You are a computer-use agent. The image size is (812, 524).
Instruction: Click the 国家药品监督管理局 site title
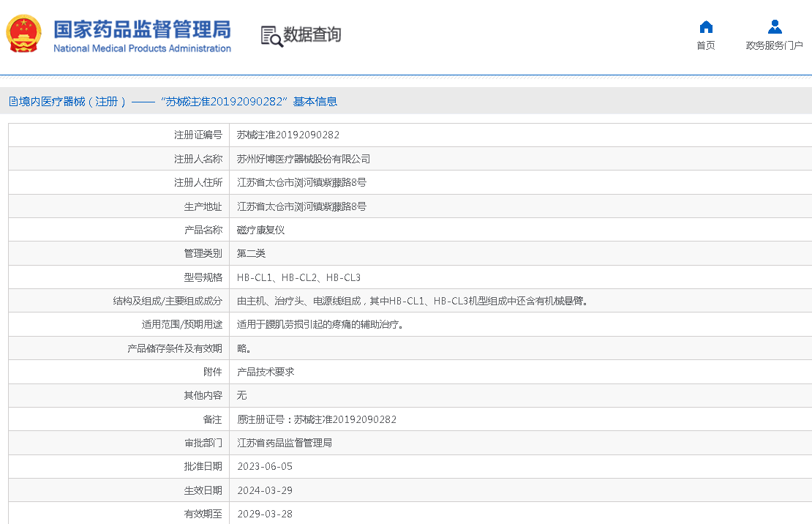[142, 29]
